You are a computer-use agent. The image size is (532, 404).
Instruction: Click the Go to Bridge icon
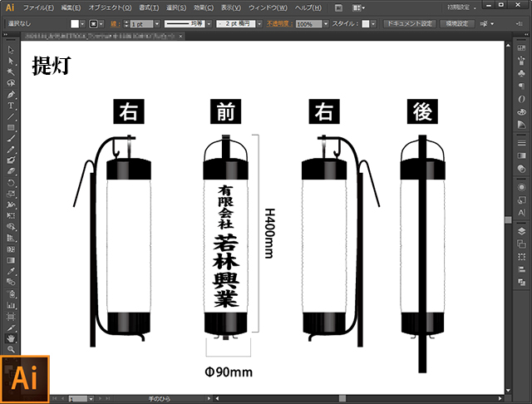(338, 7)
